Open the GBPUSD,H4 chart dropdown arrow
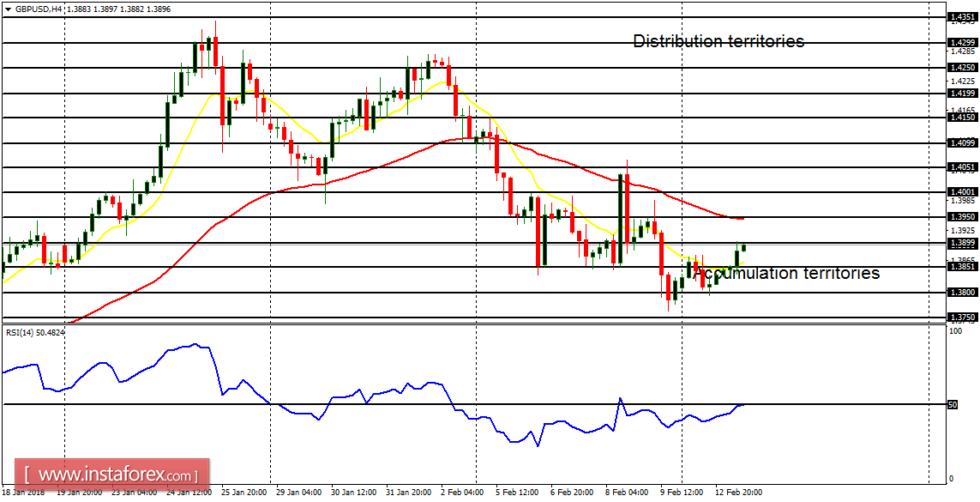Image resolution: width=980 pixels, height=502 pixels. [9, 7]
